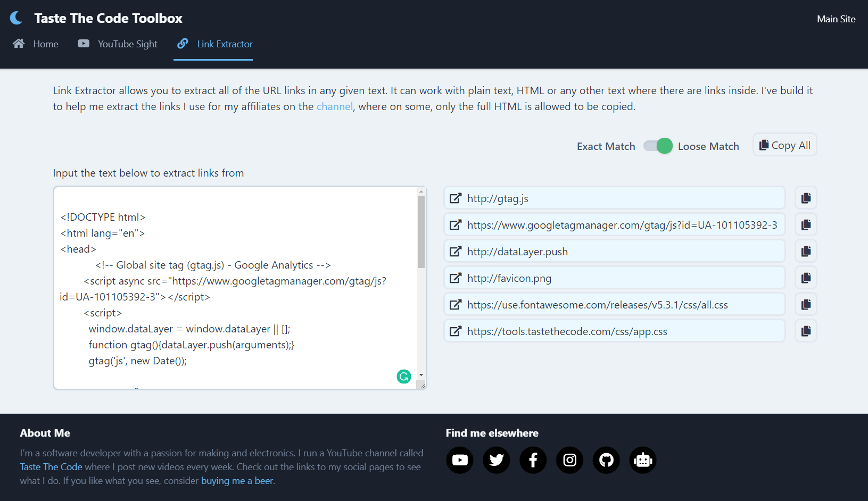868x501 pixels.
Task: Click the Loose Match label
Action: (708, 146)
